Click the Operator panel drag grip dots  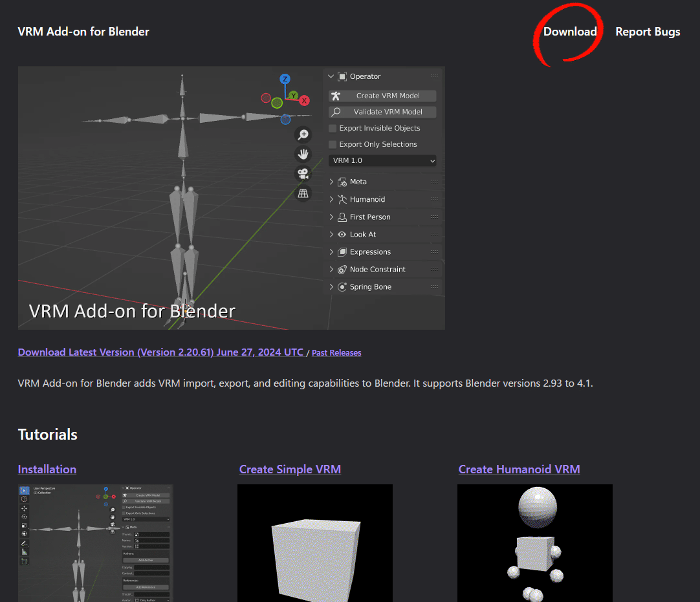434,76
